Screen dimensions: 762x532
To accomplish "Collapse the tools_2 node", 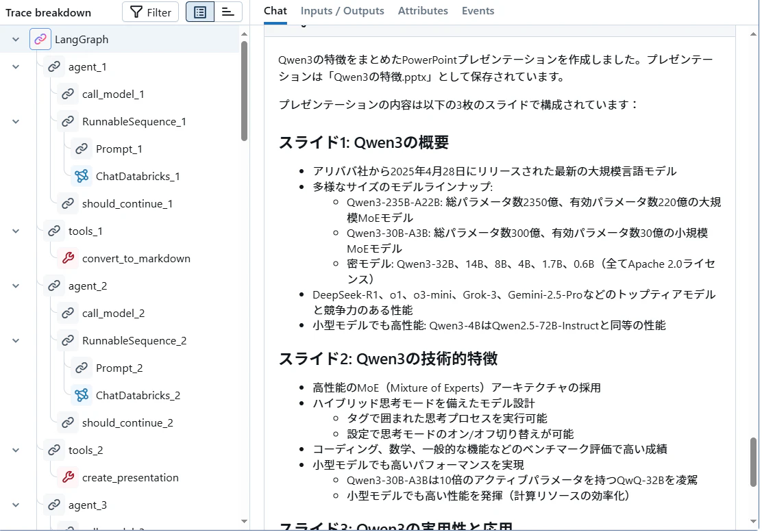I will click(16, 450).
